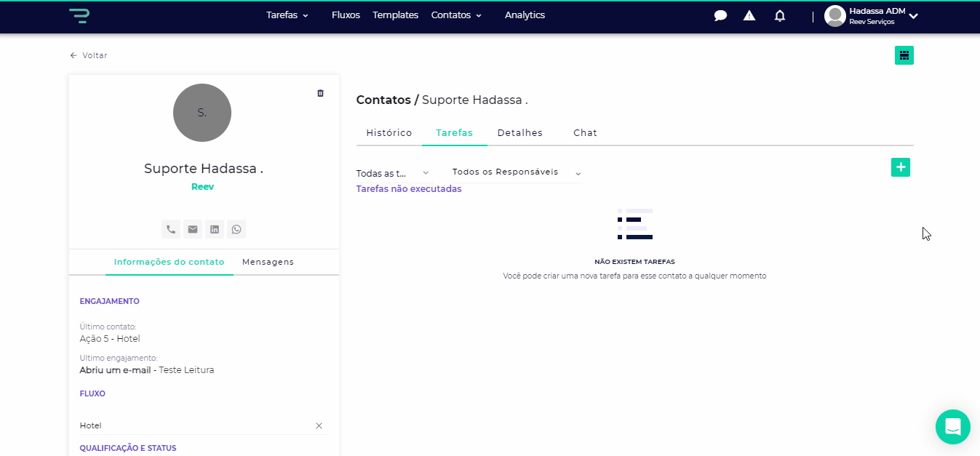Switch to the Chat tab
980x456 pixels.
tap(585, 133)
